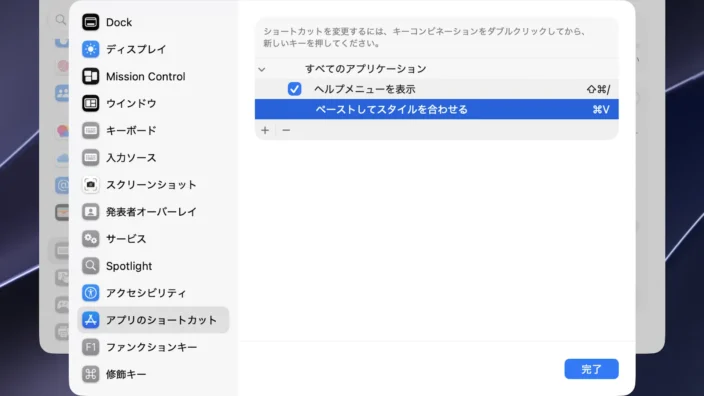The image size is (704, 396).
Task: Click the アクセシビリティ icon
Action: click(x=90, y=293)
